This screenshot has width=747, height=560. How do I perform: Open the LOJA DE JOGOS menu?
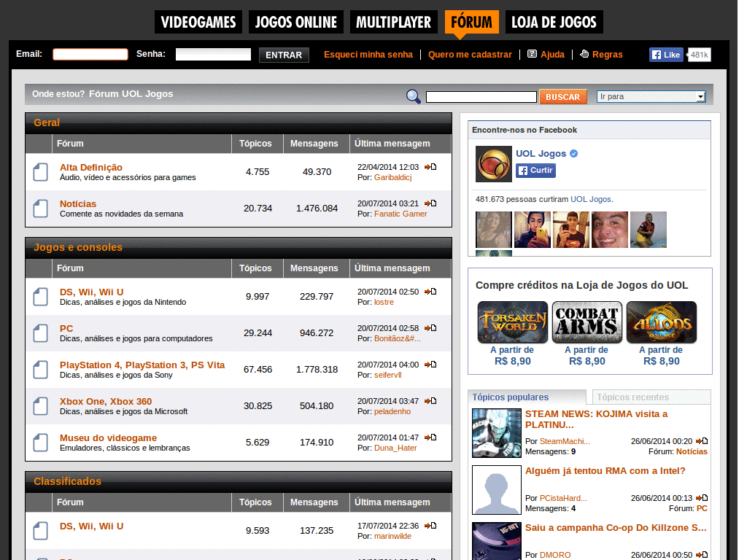554,22
